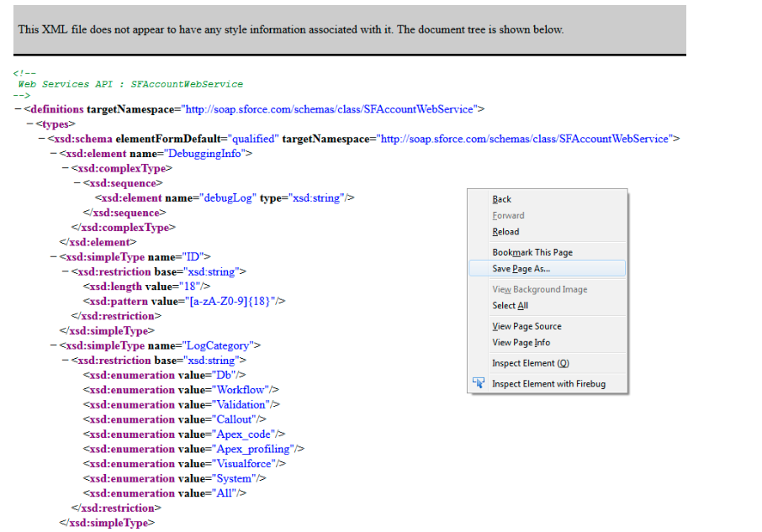The height and width of the screenshot is (532, 762).
Task: Click the XML no style information notice
Action: click(x=291, y=29)
